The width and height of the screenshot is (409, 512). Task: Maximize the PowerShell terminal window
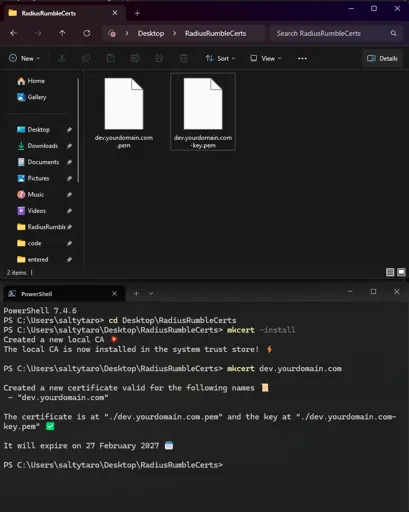tap(373, 292)
